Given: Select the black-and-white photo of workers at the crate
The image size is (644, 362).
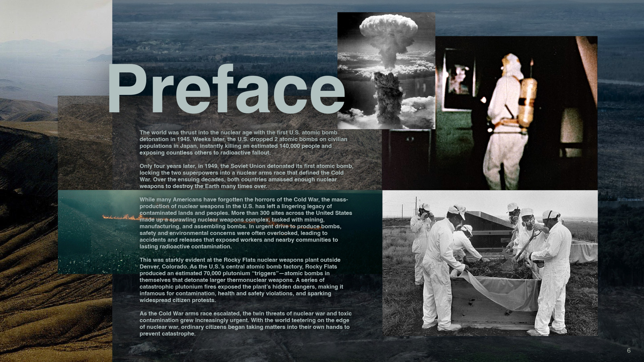Looking at the screenshot, I should tap(490, 263).
